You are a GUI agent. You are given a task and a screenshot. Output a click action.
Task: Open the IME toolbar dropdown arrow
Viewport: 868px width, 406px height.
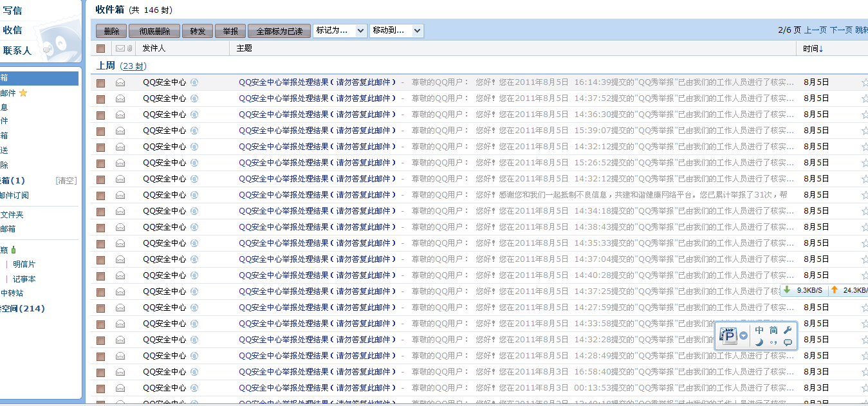(744, 335)
